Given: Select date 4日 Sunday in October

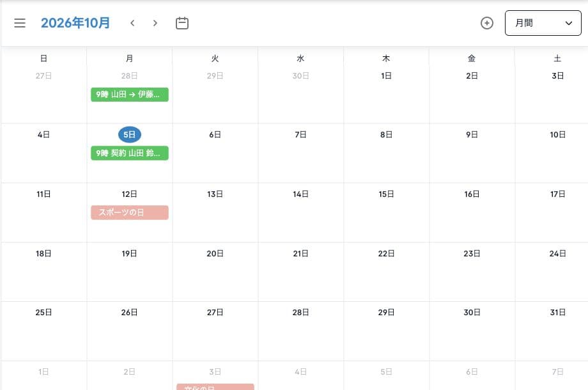Looking at the screenshot, I should click(43, 135).
